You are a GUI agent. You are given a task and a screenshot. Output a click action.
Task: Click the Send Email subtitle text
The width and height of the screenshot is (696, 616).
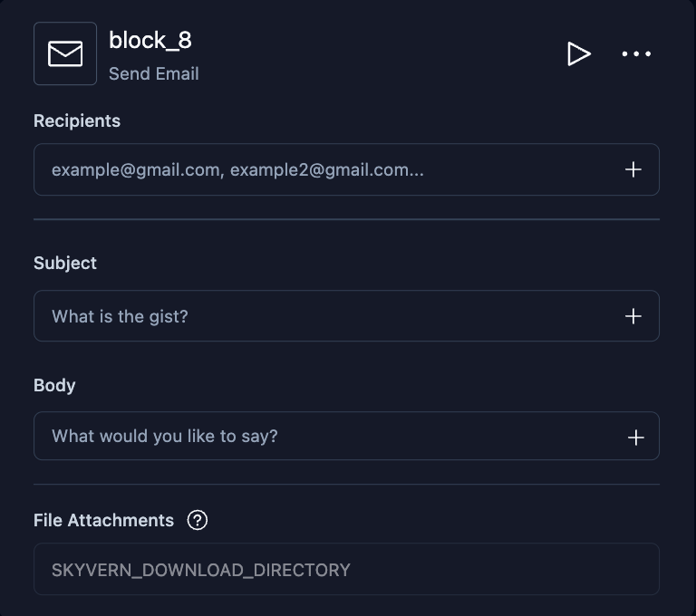[x=154, y=74]
